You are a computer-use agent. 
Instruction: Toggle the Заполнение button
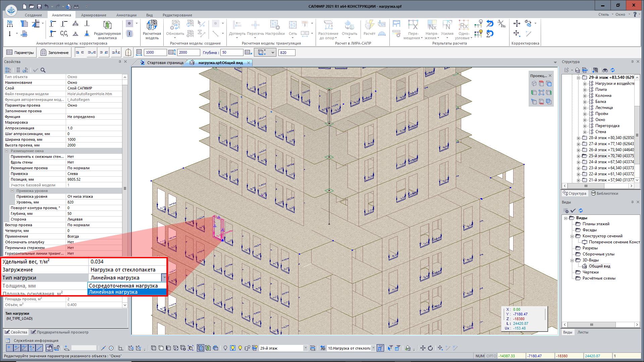[55, 53]
